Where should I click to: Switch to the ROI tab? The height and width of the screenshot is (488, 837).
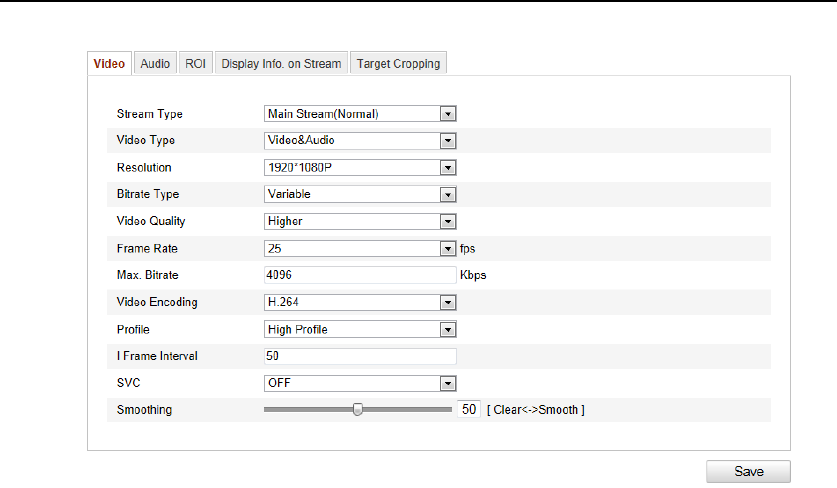[195, 63]
